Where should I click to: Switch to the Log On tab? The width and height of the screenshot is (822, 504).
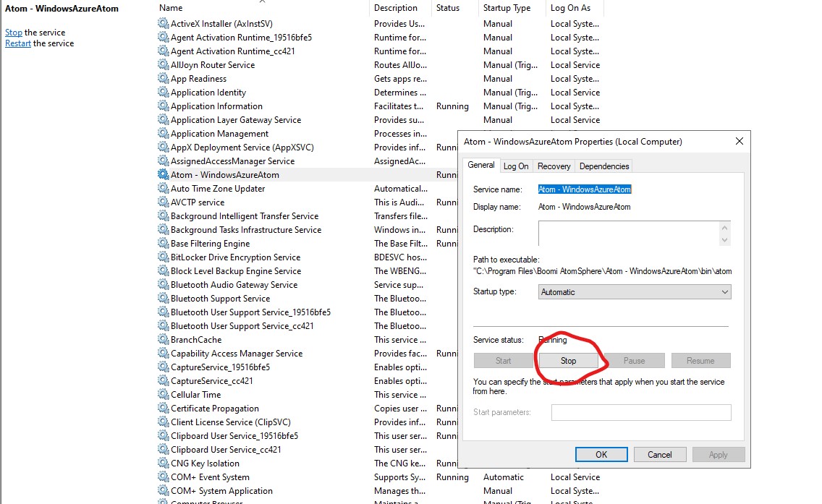pyautogui.click(x=516, y=166)
